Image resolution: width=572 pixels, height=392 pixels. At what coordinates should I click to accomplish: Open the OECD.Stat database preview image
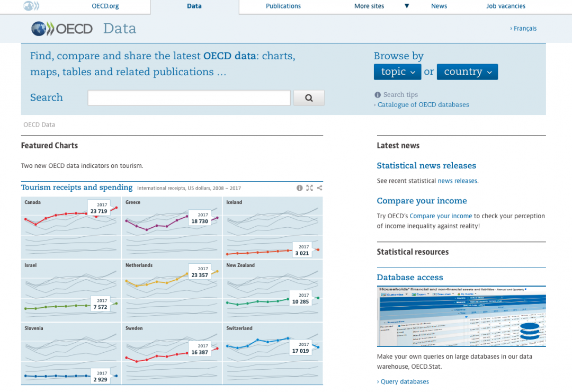pos(461,316)
